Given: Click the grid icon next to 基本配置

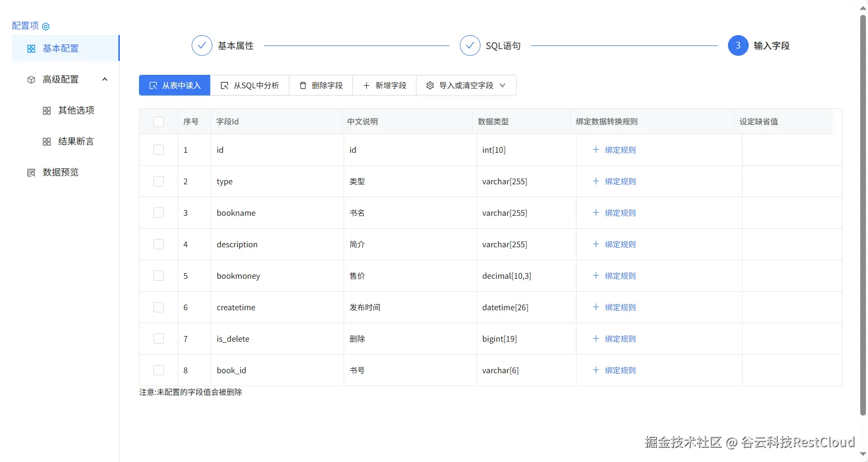Looking at the screenshot, I should click(x=31, y=49).
